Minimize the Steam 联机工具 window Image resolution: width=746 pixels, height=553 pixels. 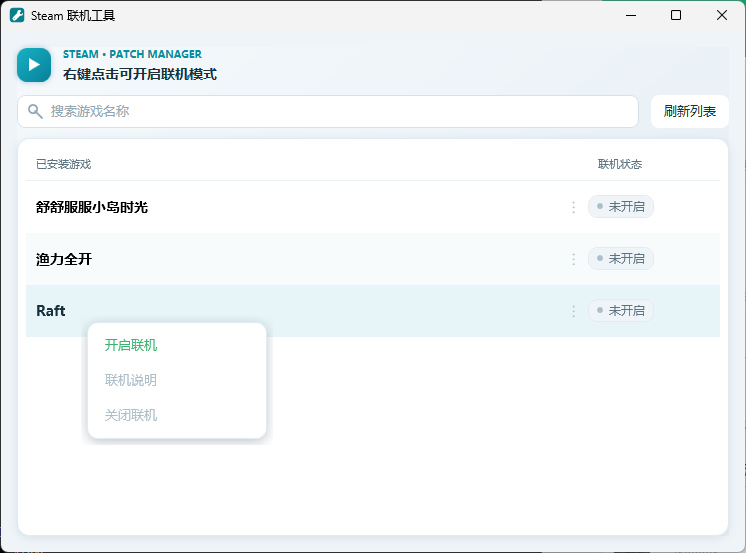[631, 15]
